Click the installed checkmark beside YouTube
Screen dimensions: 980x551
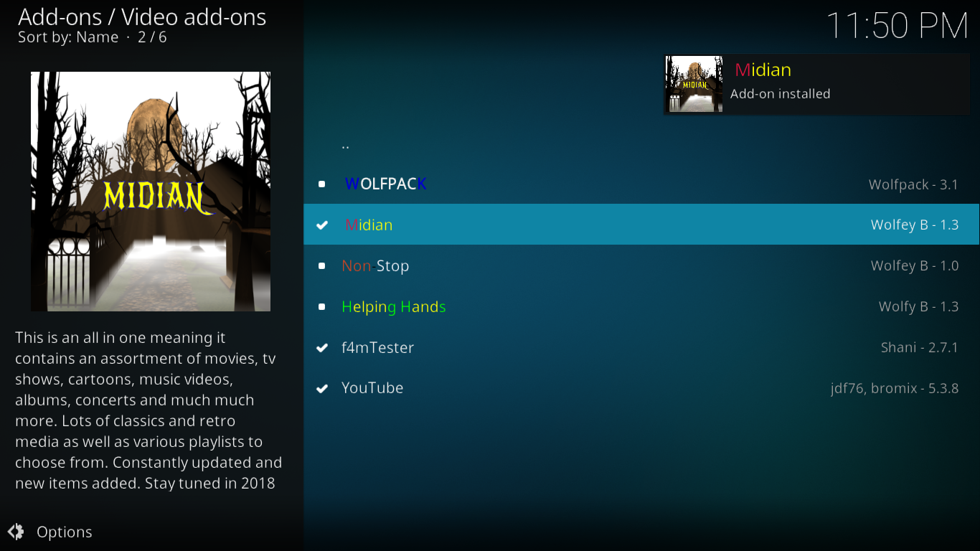tap(322, 389)
